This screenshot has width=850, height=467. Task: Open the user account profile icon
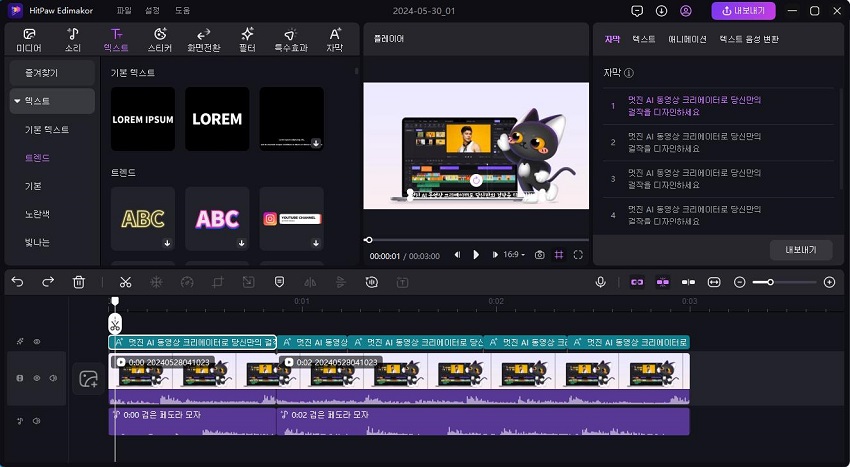tap(686, 11)
